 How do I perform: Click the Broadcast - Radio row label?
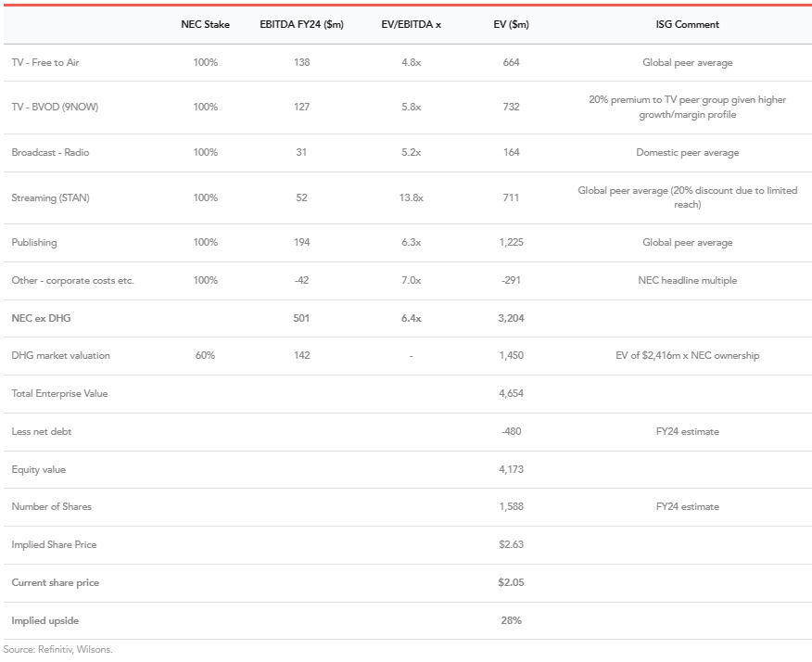pyautogui.click(x=50, y=152)
